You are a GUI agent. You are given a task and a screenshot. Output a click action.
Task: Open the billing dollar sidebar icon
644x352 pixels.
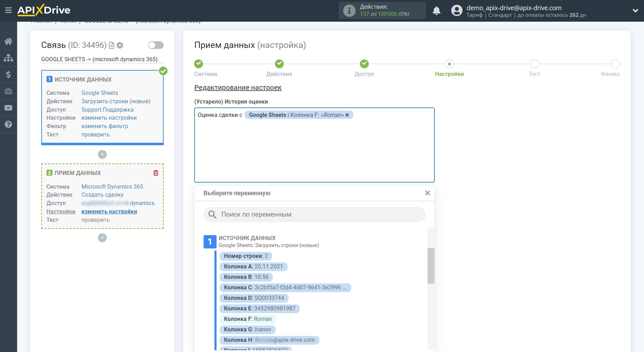(x=8, y=75)
